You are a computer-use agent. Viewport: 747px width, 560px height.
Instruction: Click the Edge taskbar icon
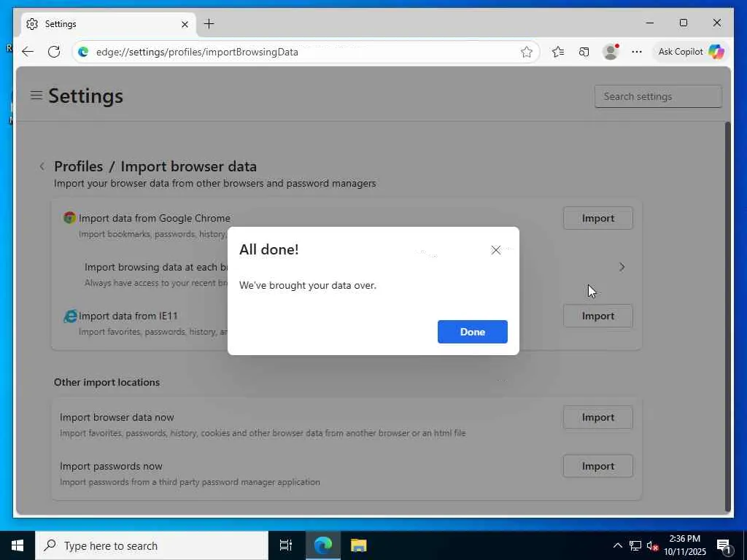click(322, 545)
